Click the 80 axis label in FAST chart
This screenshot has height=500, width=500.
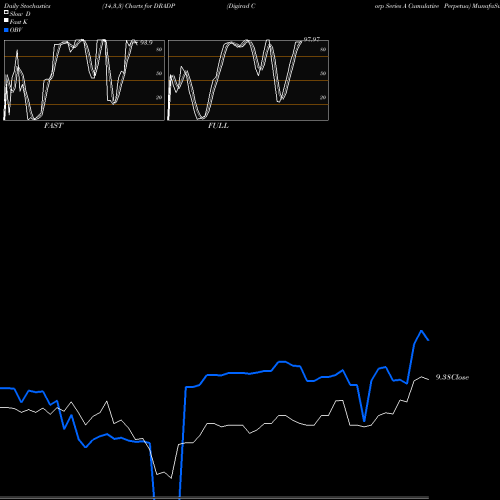(x=159, y=49)
